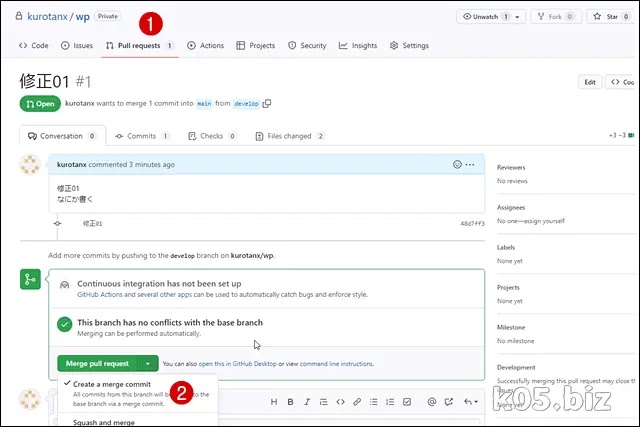Click the Private repository badge
Viewport: 640px width, 427px height.
tap(108, 16)
